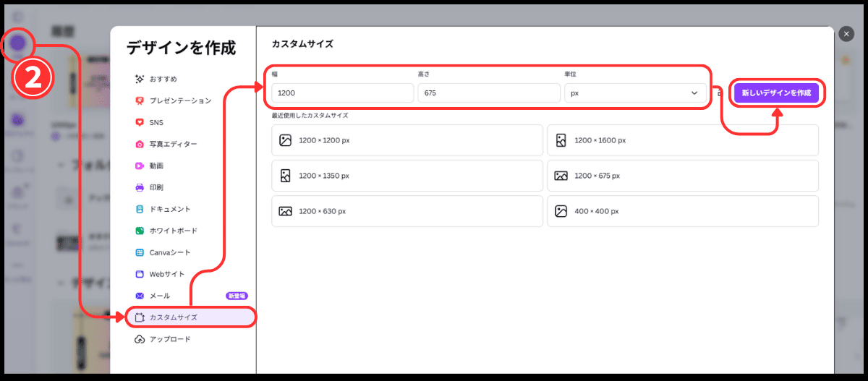Select おすすめ sparkle icon

click(140, 79)
